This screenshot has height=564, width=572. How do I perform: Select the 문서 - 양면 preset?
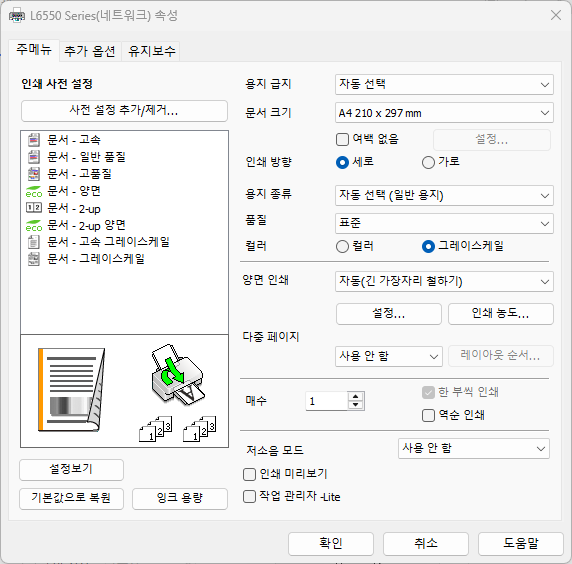[x=74, y=191]
